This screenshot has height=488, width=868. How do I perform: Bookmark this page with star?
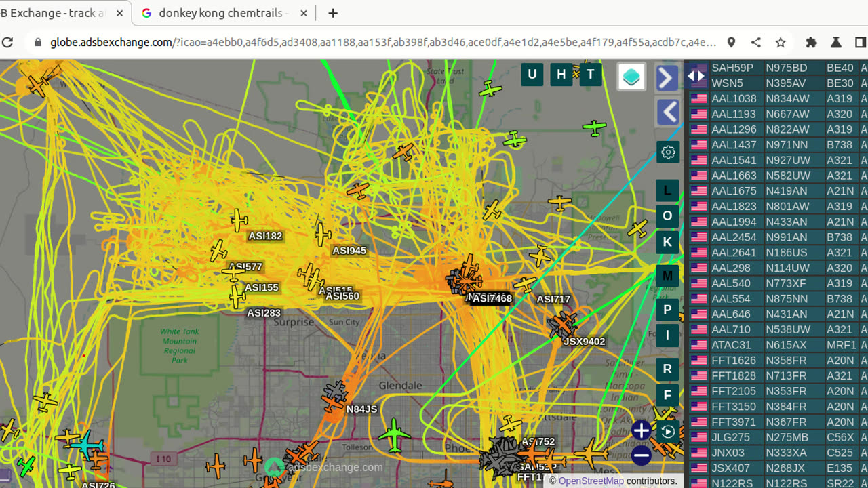tap(781, 42)
